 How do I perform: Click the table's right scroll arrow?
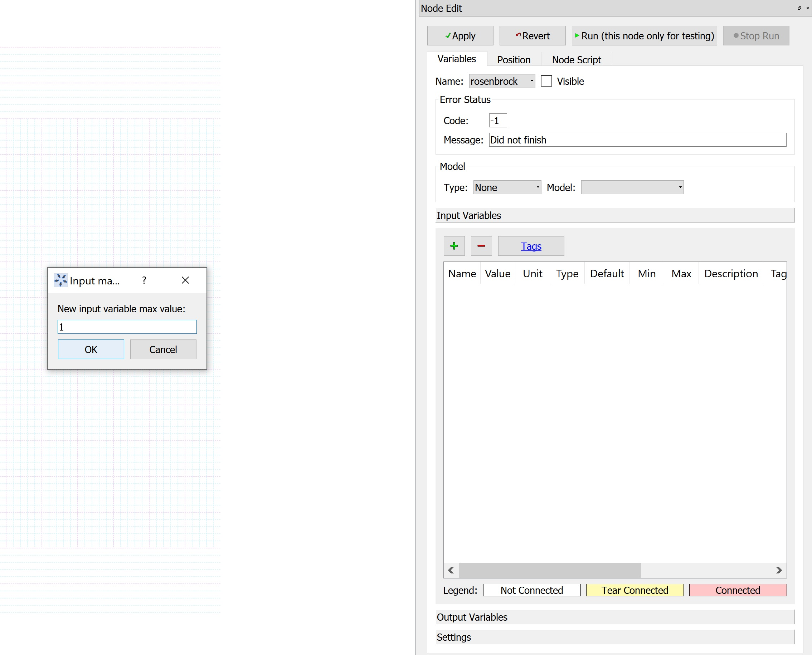coord(779,570)
